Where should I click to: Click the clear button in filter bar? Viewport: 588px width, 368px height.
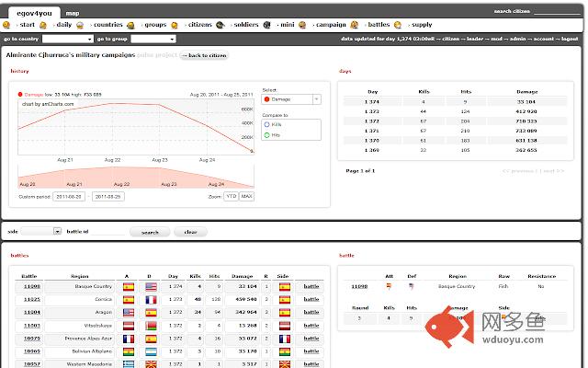[190, 232]
